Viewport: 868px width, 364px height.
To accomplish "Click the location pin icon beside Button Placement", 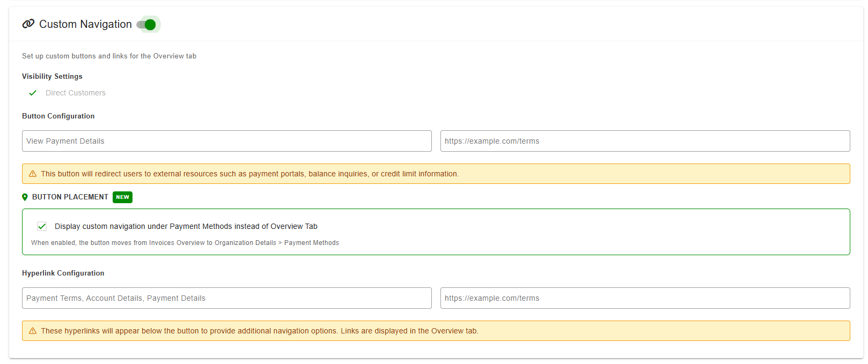I will [25, 197].
